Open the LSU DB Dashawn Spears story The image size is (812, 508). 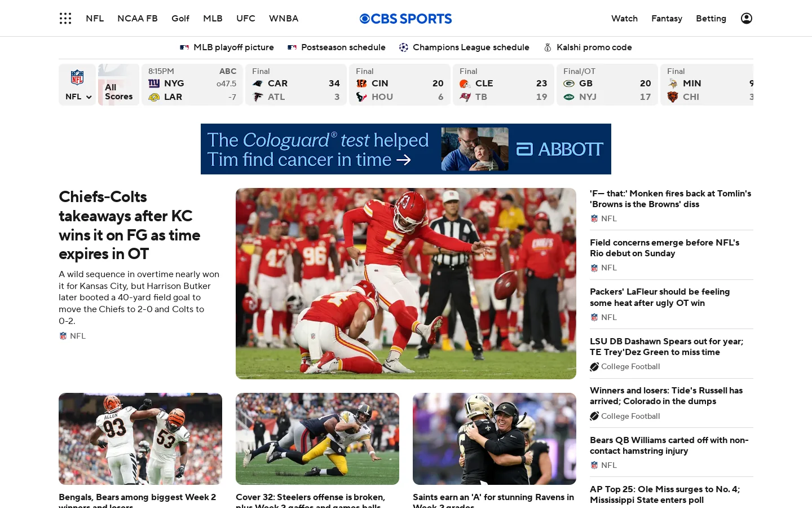pos(667,347)
